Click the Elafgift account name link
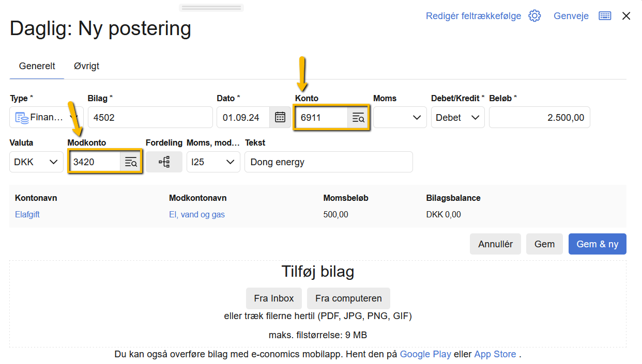Screen dimensions: 642x364 pos(27,214)
